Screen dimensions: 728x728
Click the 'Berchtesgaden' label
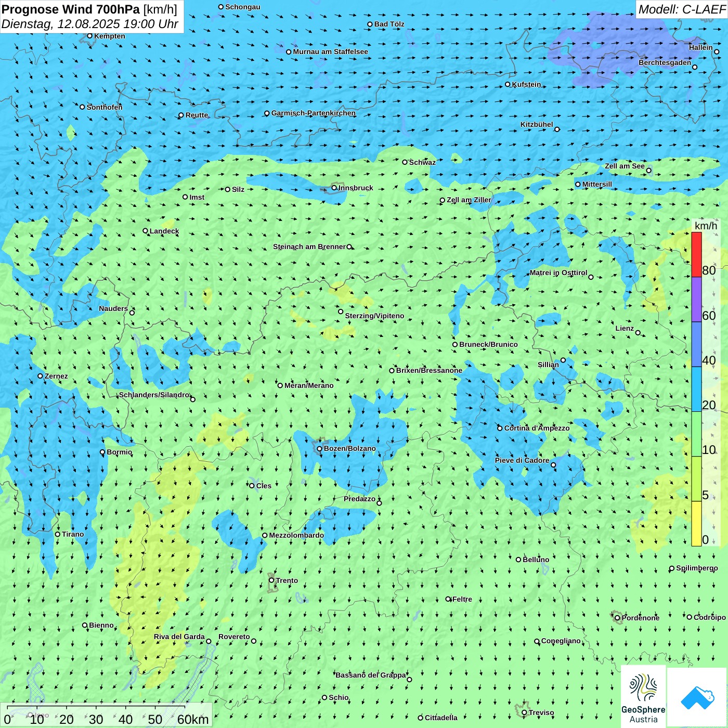(x=665, y=63)
